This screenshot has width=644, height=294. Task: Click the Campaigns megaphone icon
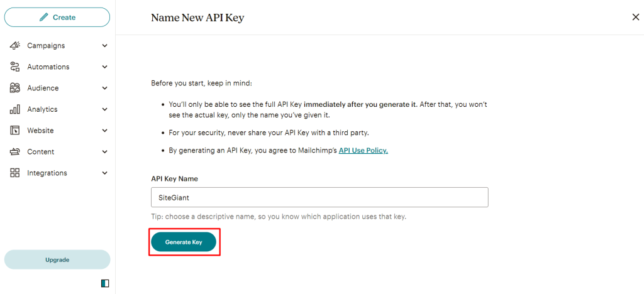click(x=15, y=46)
